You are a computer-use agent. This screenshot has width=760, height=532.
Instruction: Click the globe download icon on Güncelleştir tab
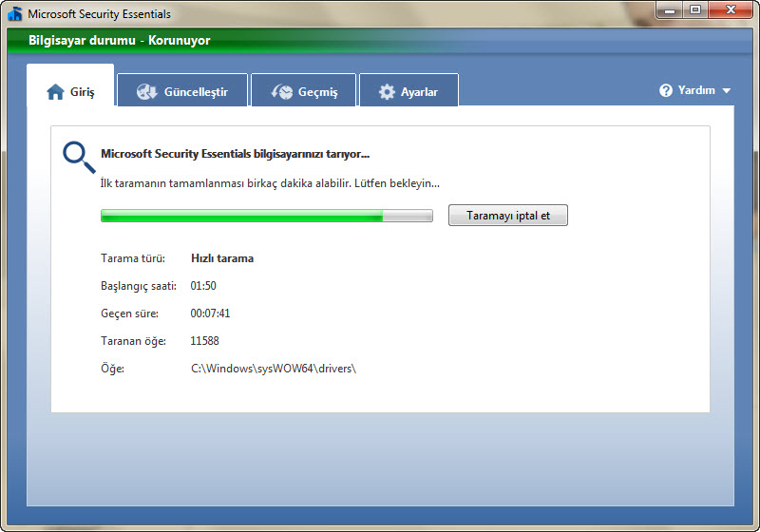[146, 91]
